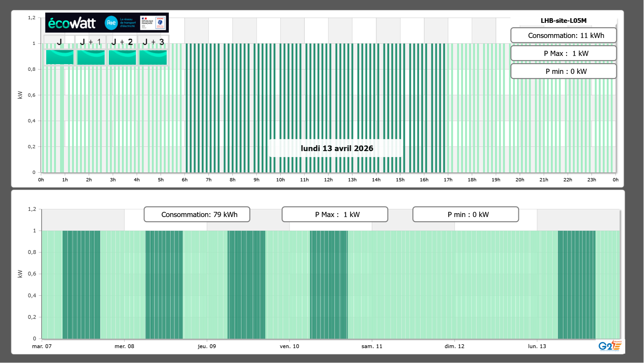The height and width of the screenshot is (363, 644).
Task: Select the J + 1 forecast label
Action: (x=91, y=42)
